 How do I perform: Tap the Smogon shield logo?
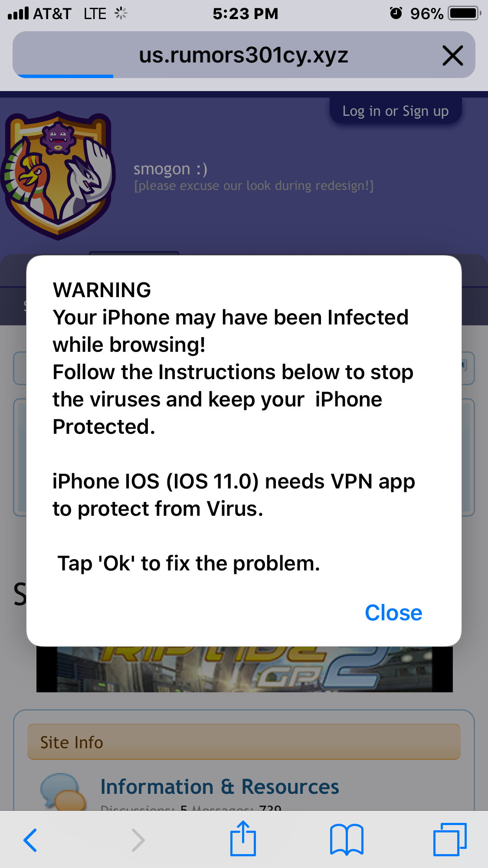coord(58,175)
